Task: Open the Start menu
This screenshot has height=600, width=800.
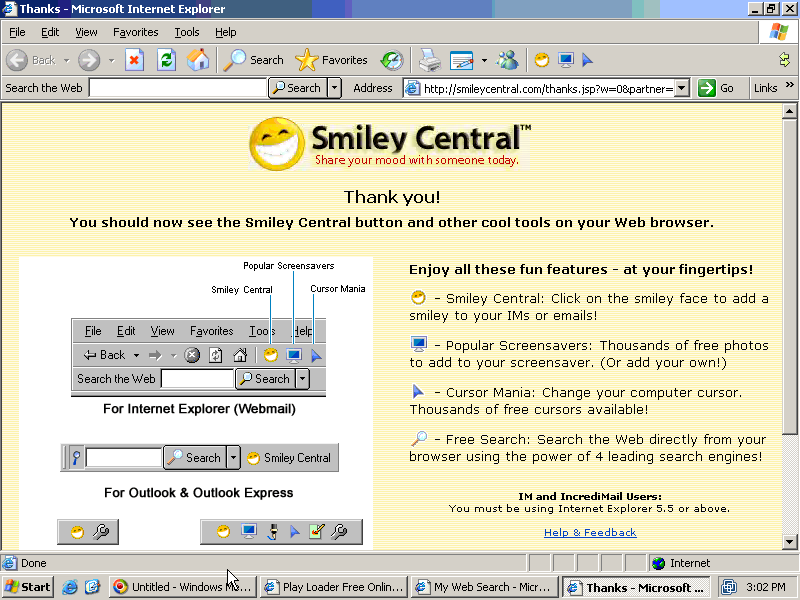Action: (29, 587)
